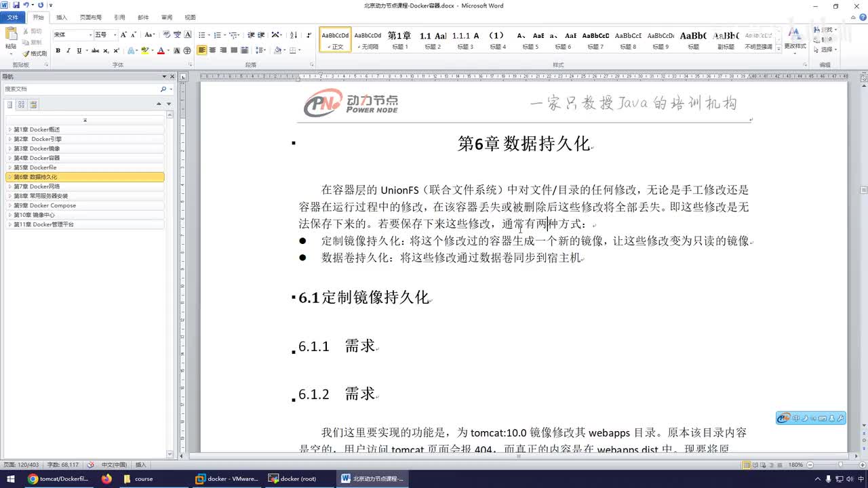Increase the paragraph indent
Image resolution: width=868 pixels, height=488 pixels.
261,35
